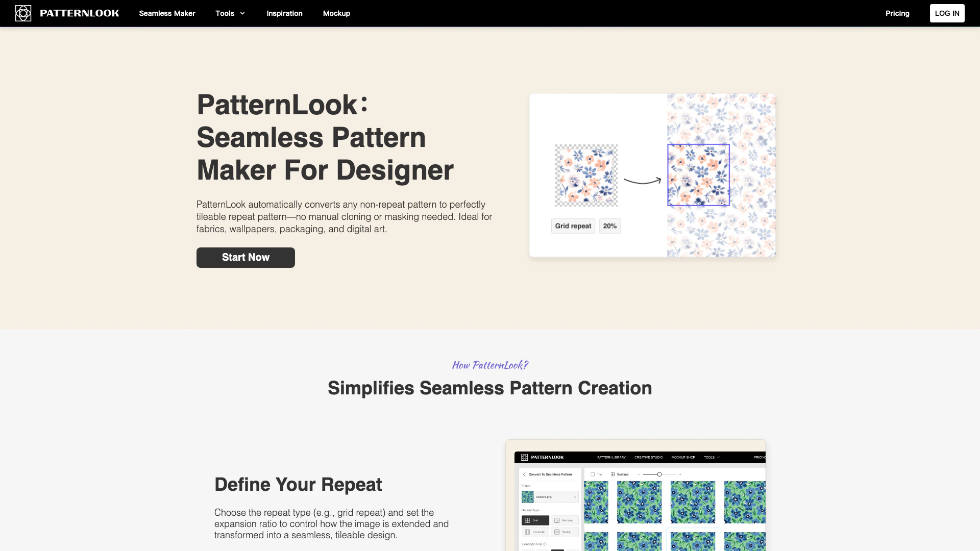Expand the fashions.png image selector chevron

point(575,497)
